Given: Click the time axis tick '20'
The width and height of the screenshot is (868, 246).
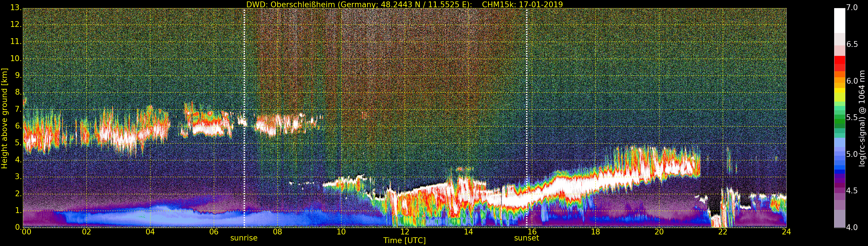Looking at the screenshot, I should coord(659,232).
